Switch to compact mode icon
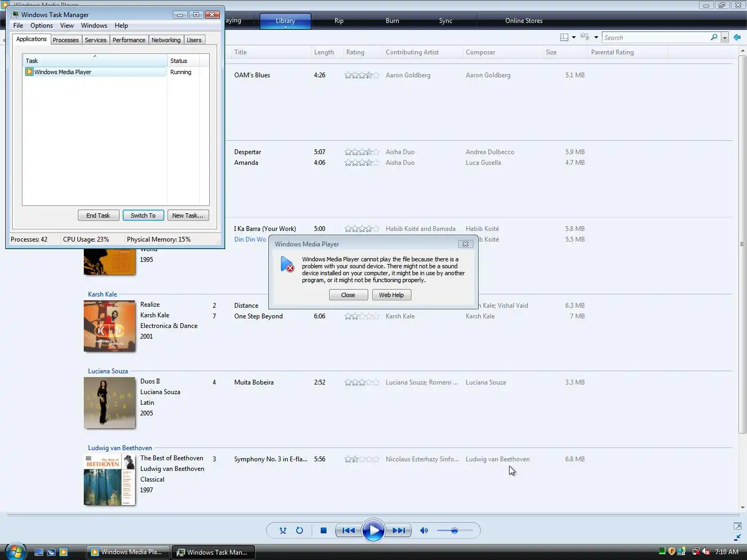The width and height of the screenshot is (747, 560). (737, 538)
